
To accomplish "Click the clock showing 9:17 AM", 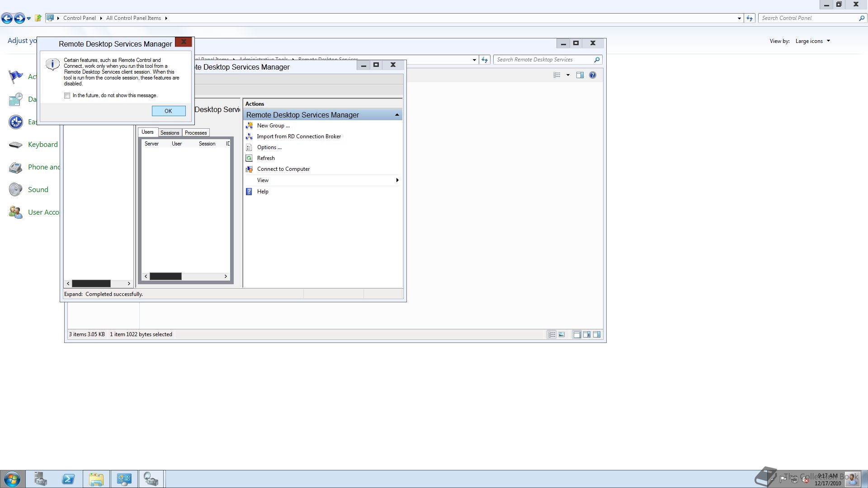I will [828, 479].
